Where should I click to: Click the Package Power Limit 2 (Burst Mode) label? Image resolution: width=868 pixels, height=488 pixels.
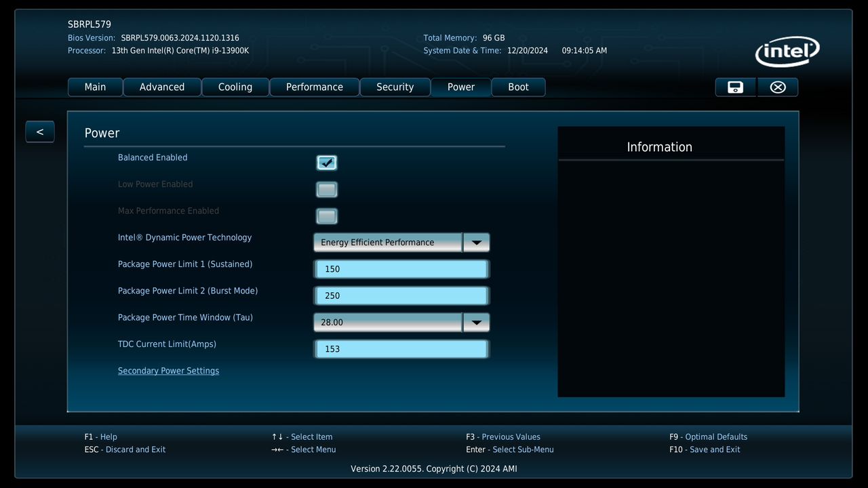point(188,291)
